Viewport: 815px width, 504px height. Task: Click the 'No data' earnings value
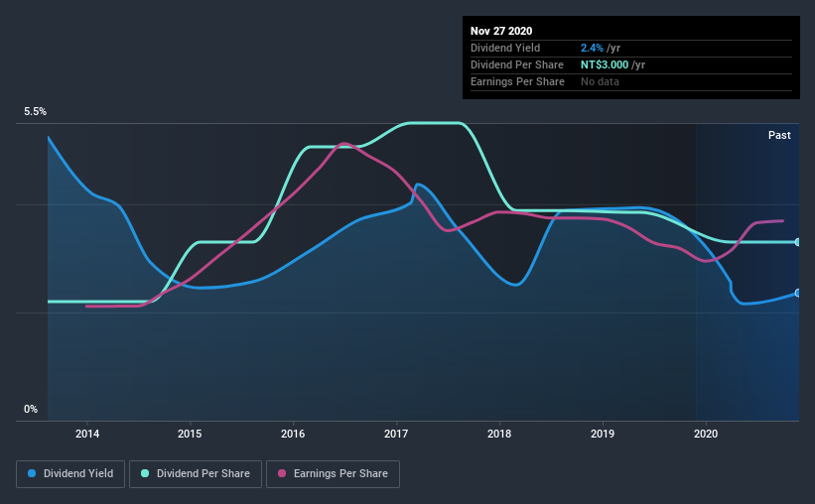(x=600, y=81)
